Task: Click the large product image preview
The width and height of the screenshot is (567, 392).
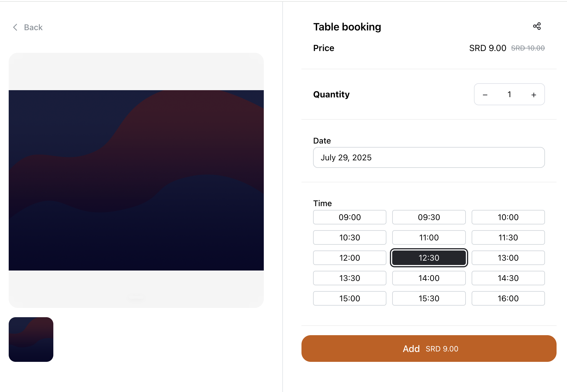Action: (136, 180)
